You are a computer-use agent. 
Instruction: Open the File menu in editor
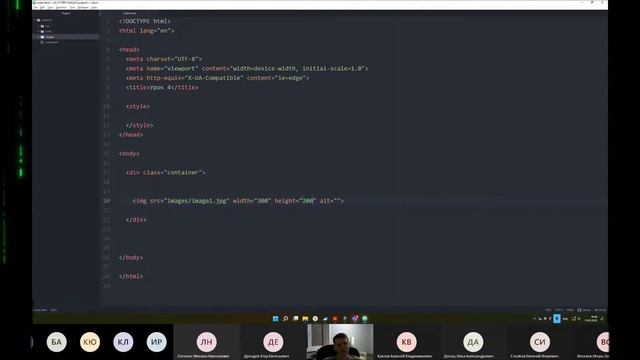36,7
